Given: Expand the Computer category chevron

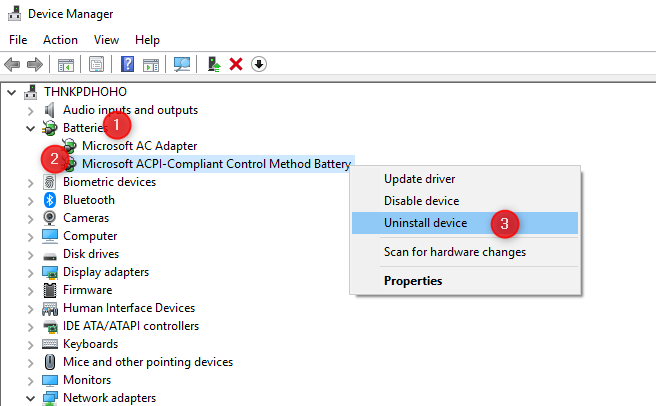Looking at the screenshot, I should (x=31, y=237).
